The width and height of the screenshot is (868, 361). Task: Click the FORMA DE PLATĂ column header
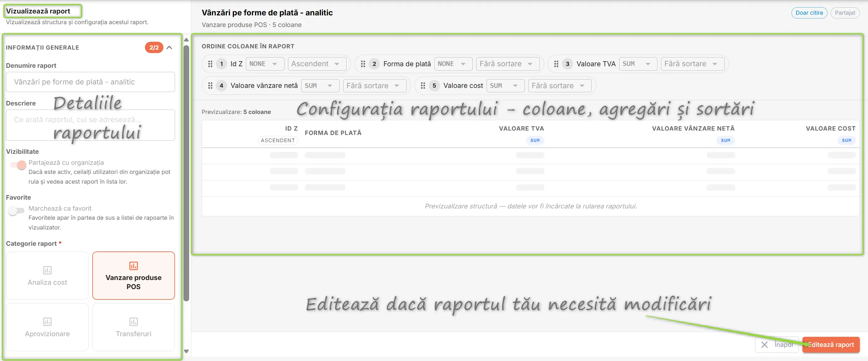click(333, 133)
